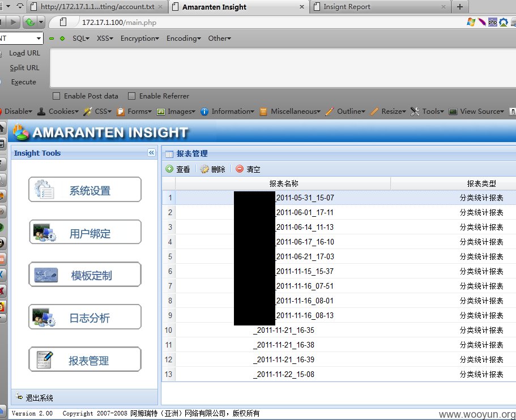Open the Disable menu in developer toolbar
The height and width of the screenshot is (420, 516).
pyautogui.click(x=19, y=112)
